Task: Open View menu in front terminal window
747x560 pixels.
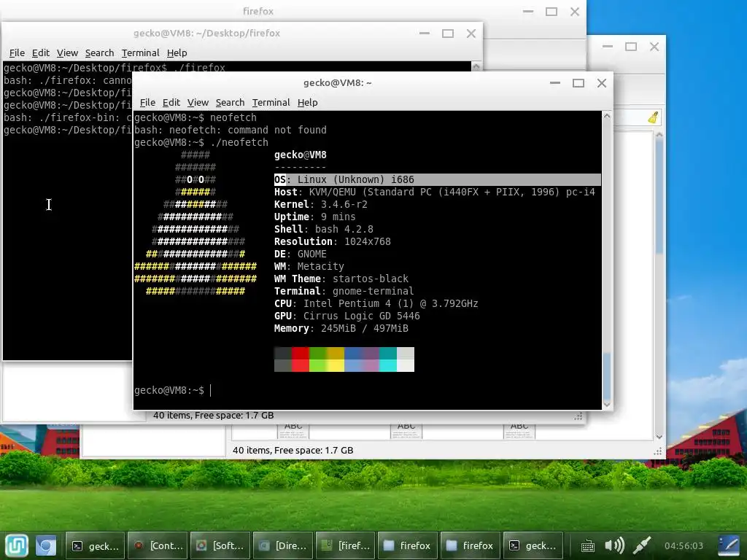Action: coord(198,102)
